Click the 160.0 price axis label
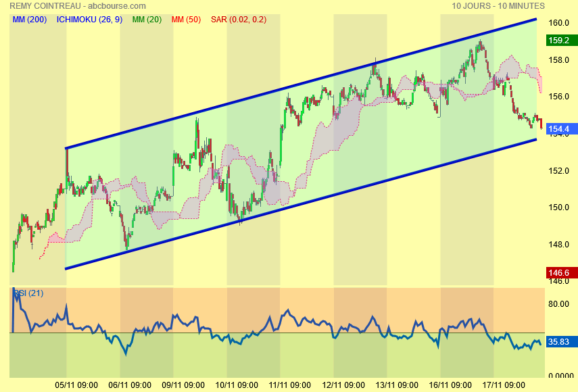The image size is (578, 392). coord(559,23)
